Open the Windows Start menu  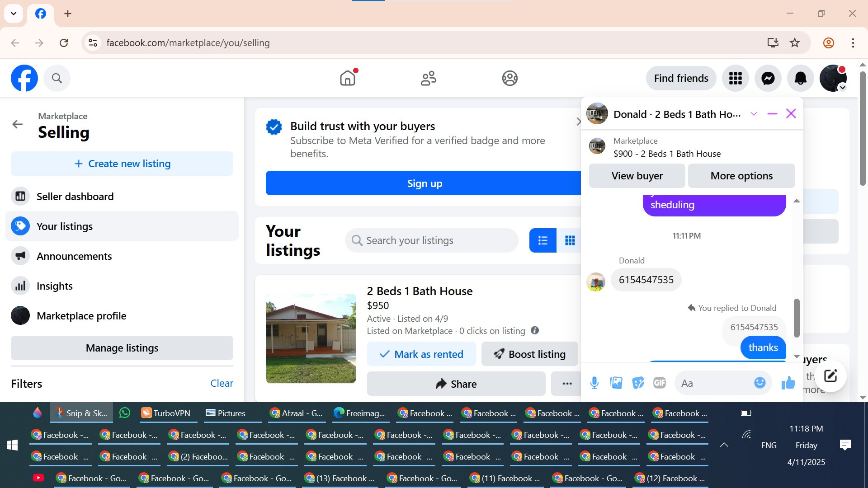pyautogui.click(x=12, y=445)
